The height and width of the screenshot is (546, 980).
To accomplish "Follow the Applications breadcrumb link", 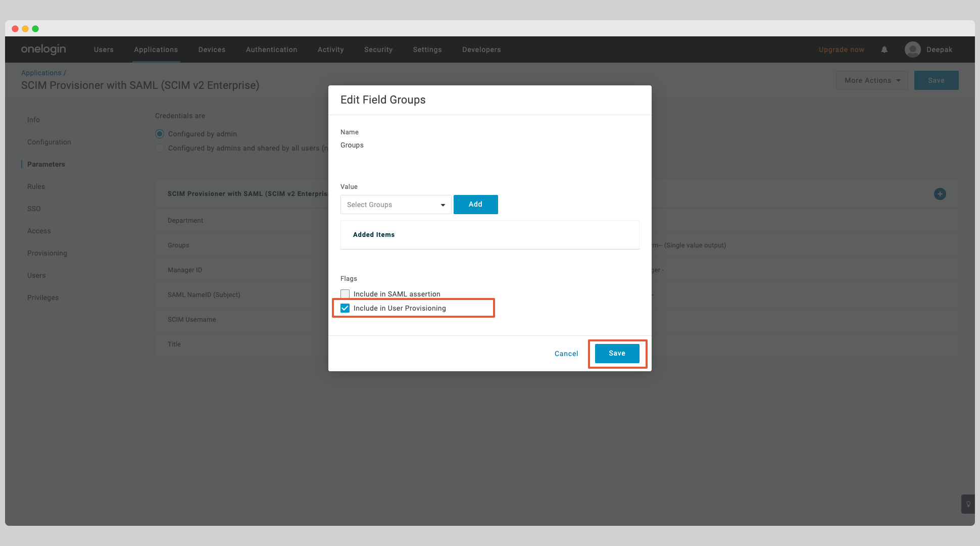I will click(41, 73).
